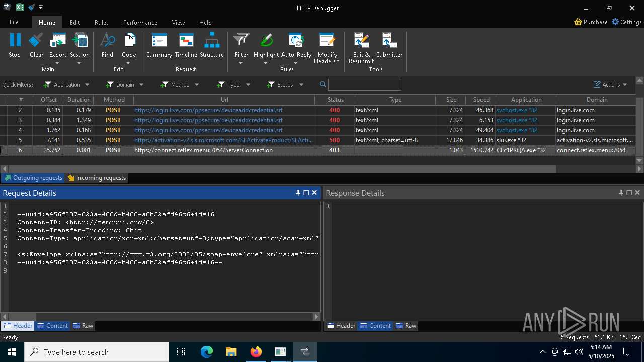Open the Export tool
Screen dimensions: 644x362
click(x=58, y=45)
